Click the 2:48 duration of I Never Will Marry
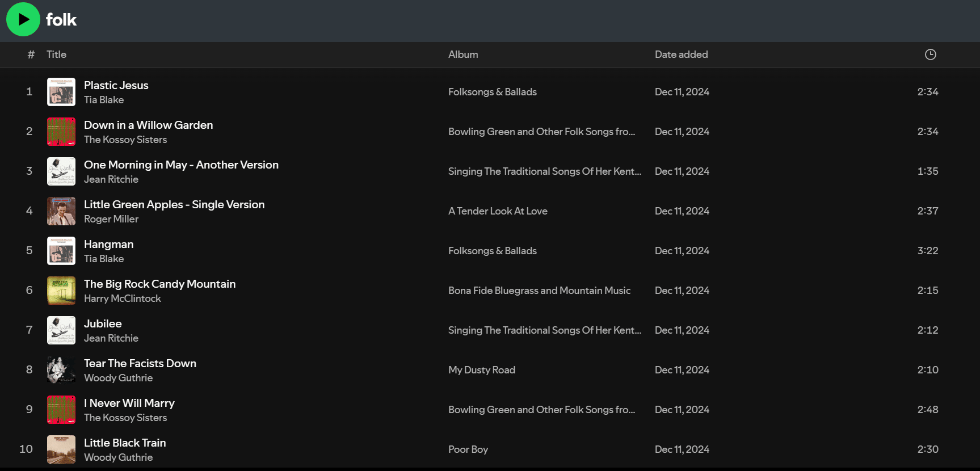The width and height of the screenshot is (980, 471). coord(928,410)
